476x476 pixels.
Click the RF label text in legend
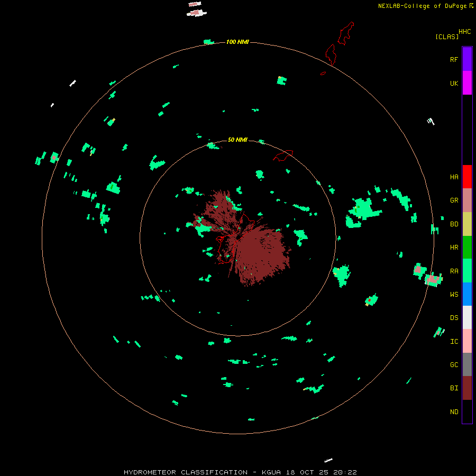(454, 59)
